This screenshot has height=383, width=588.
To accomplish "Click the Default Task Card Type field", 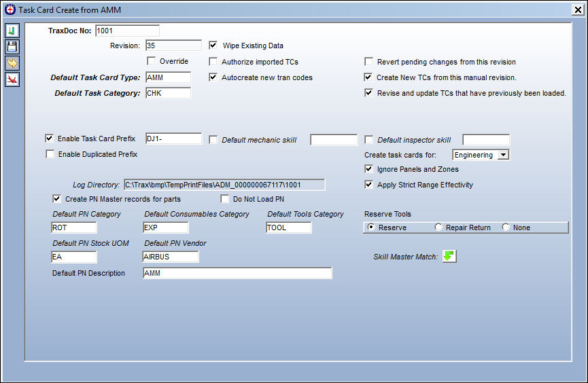I will click(168, 77).
